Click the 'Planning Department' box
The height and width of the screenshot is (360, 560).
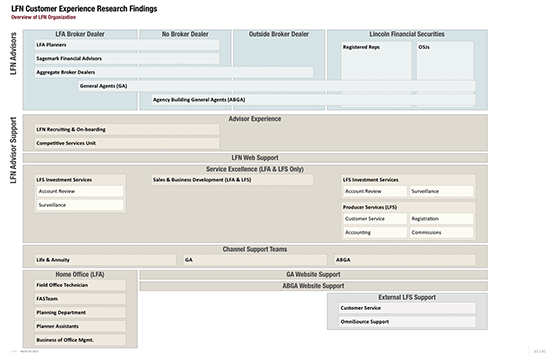[x=80, y=313]
